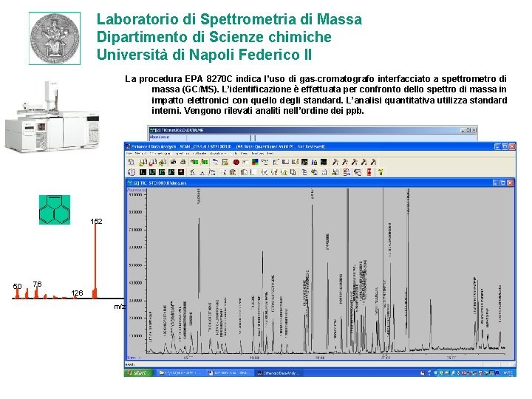Open the Calibrate menu
Image resolution: width=532 pixels, height=399 pixels.
[x=199, y=154]
